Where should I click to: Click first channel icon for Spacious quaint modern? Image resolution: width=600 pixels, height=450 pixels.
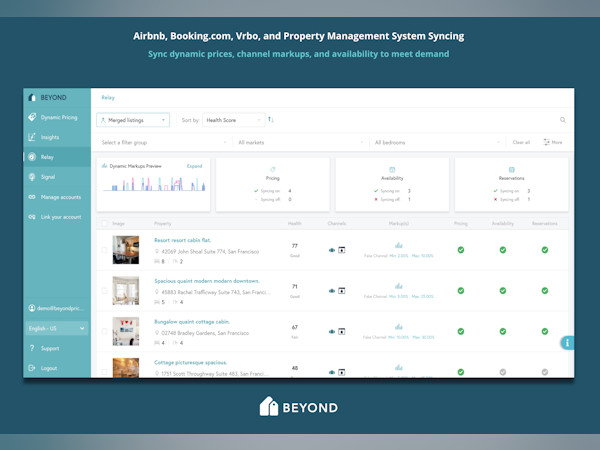[x=332, y=291]
